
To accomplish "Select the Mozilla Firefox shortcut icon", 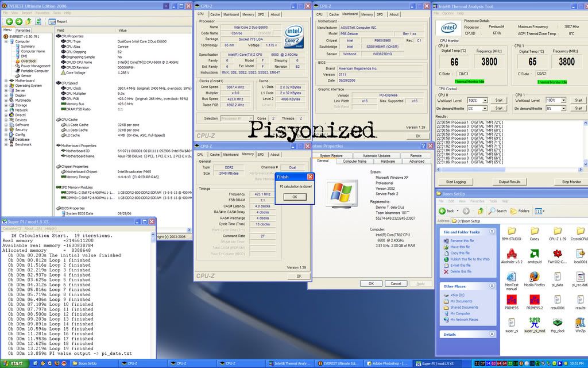I will pos(535,277).
